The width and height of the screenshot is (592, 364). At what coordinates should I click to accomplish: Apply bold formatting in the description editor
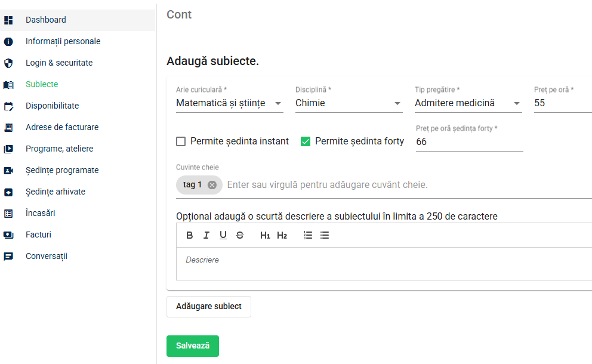(x=190, y=236)
